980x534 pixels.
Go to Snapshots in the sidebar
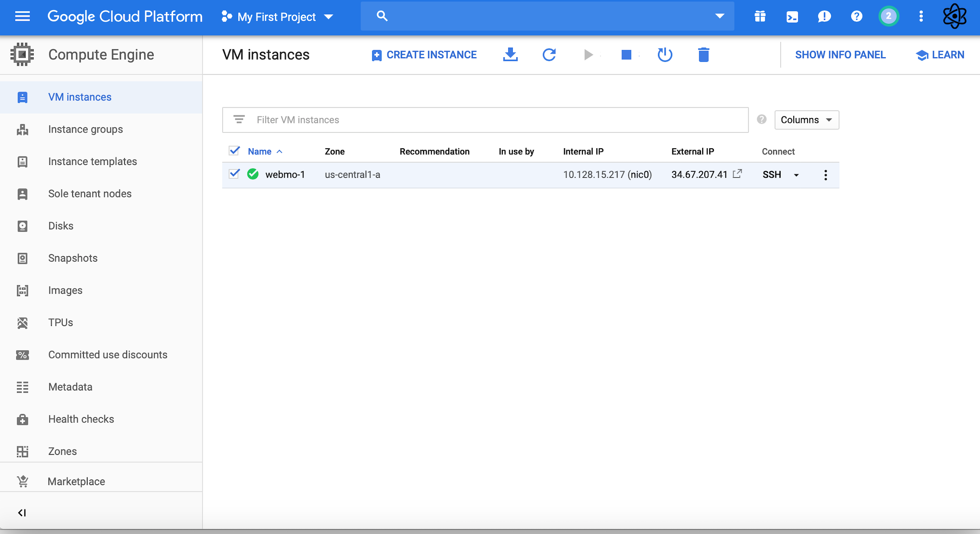pyautogui.click(x=73, y=258)
